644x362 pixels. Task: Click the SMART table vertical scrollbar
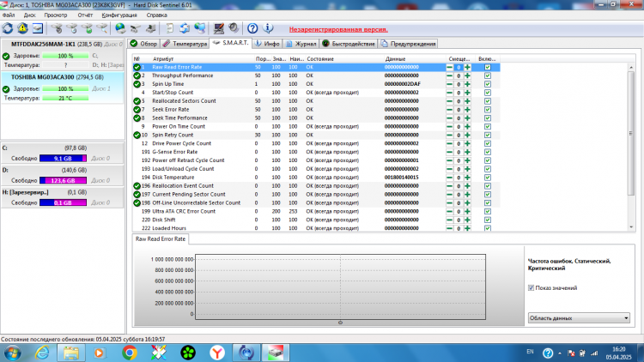click(x=631, y=133)
